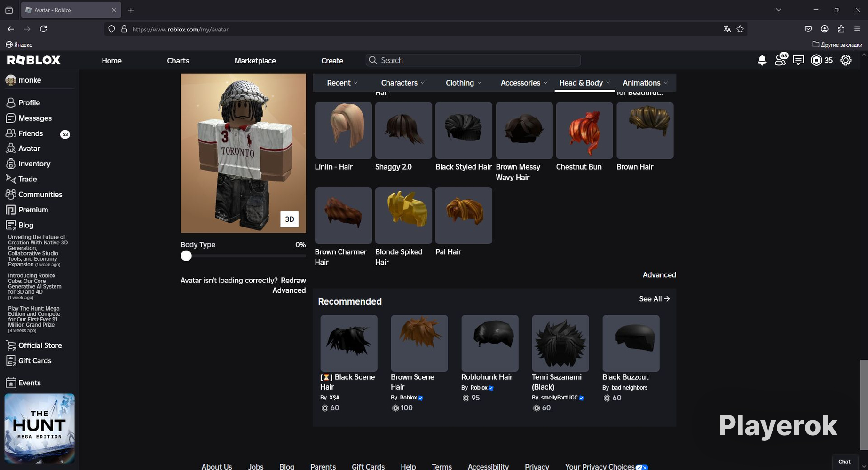This screenshot has height=470, width=868.
Task: Open Trade in the sidebar
Action: point(27,179)
